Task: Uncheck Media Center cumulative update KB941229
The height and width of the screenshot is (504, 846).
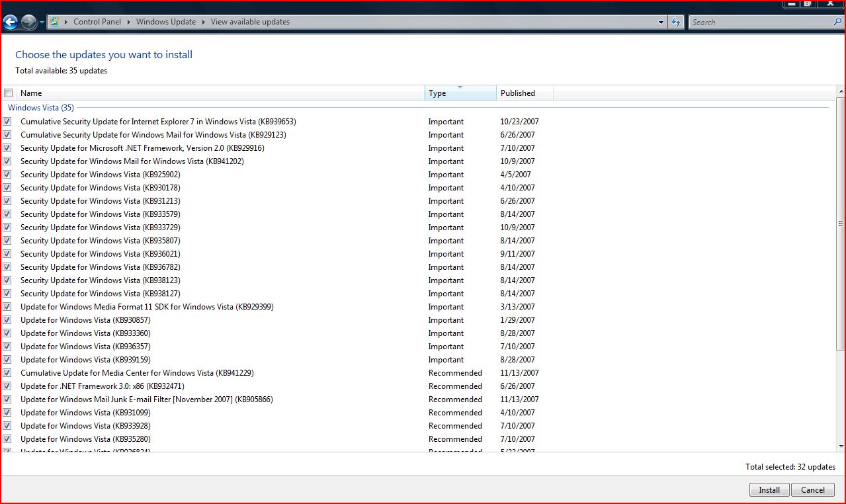Action: click(7, 373)
